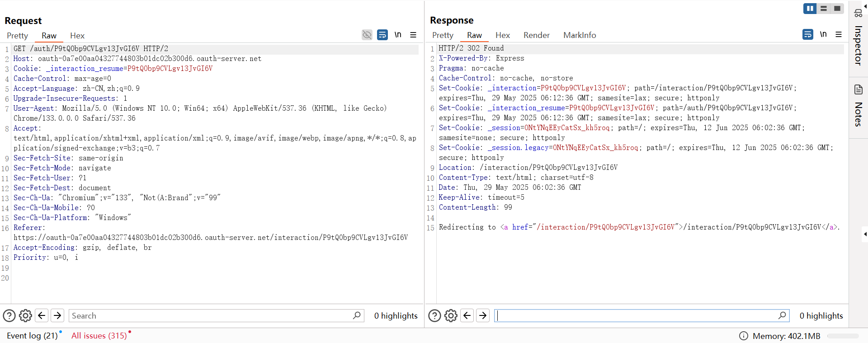Toggle \n non-printable chars in Response panel
Screen dimensions: 868x343
coord(823,34)
